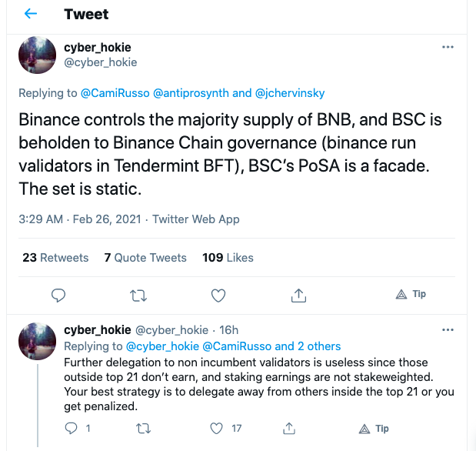Tip on the reply tweet
This screenshot has width=476, height=451.
[x=374, y=429]
